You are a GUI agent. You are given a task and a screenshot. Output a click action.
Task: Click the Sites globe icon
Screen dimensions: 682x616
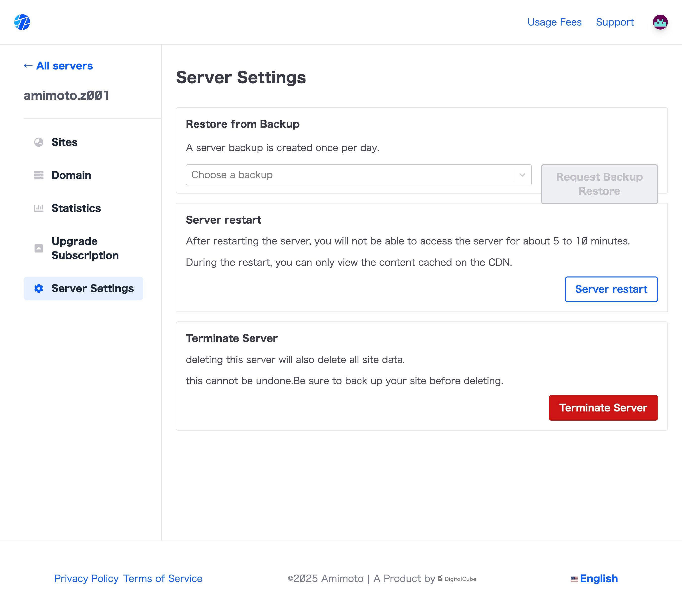39,142
